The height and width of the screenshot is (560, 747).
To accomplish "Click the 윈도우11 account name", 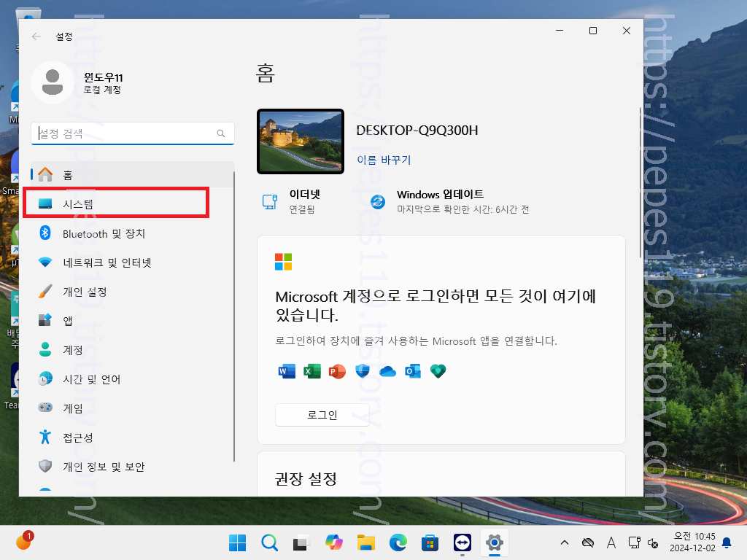I will [104, 77].
